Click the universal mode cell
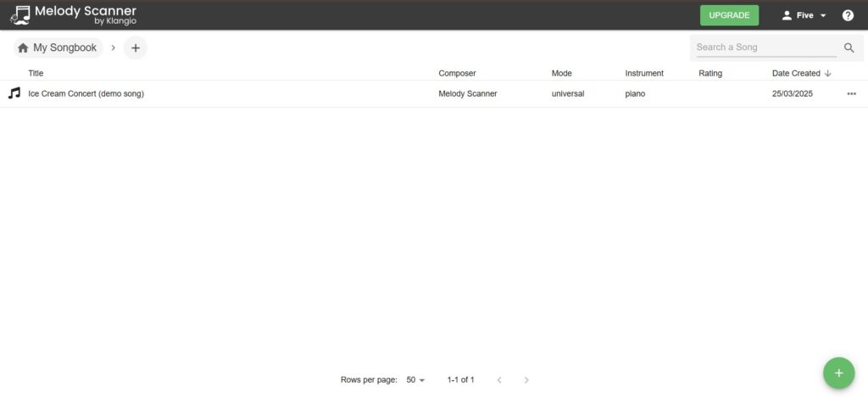Viewport: 868px width, 397px height. click(x=567, y=93)
